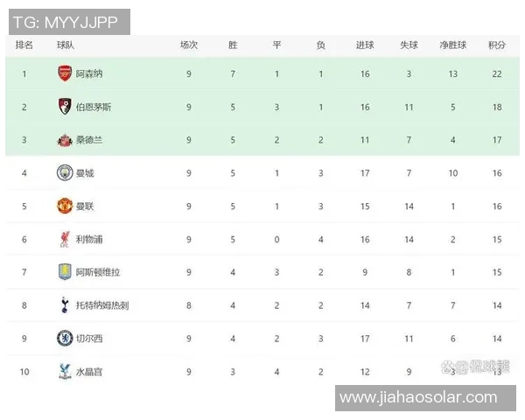The image size is (525, 420).
Task: Click the Manchester City badge
Action: pos(65,172)
